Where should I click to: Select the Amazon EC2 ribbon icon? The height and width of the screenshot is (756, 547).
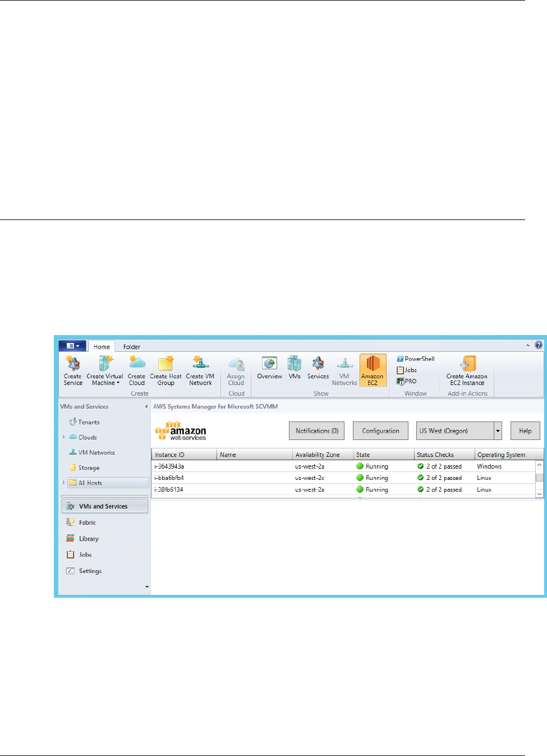tap(373, 370)
